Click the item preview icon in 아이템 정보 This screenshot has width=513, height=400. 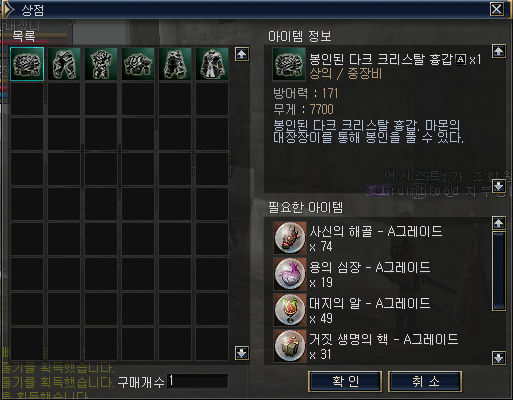pos(289,64)
